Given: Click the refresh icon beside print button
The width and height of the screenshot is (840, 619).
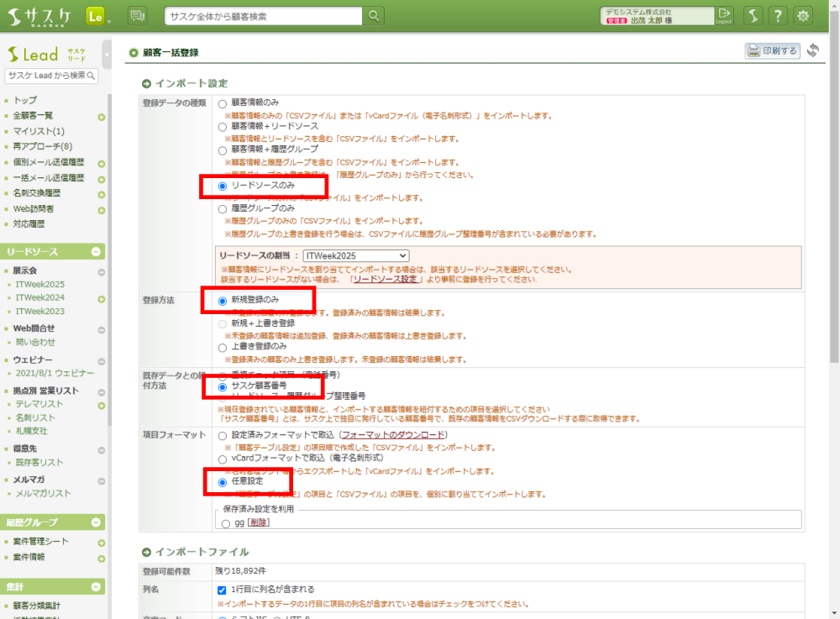Looking at the screenshot, I should [x=812, y=51].
